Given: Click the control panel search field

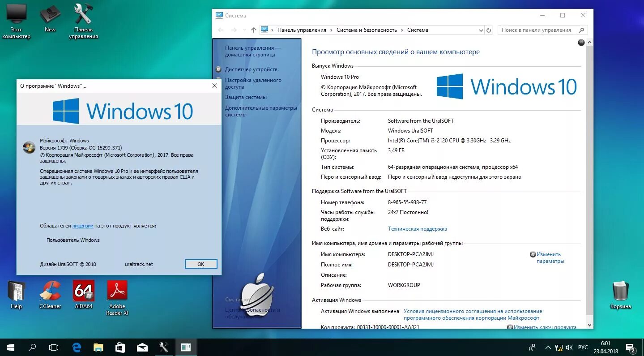Looking at the screenshot, I should 537,30.
